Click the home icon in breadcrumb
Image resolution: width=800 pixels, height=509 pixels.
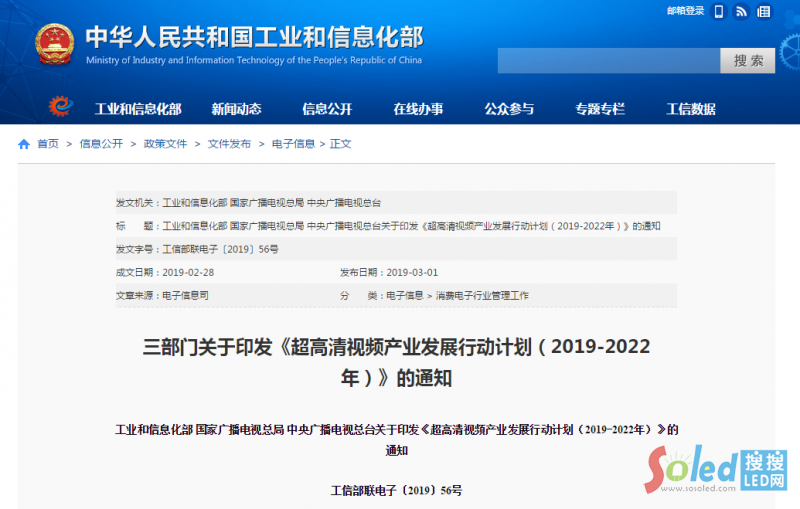click(24, 144)
